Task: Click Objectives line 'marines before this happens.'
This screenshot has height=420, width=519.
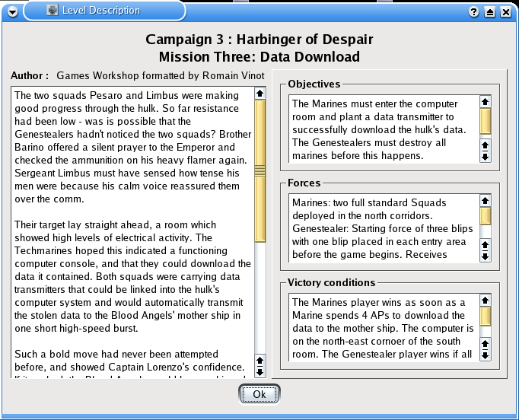Action: click(x=358, y=155)
